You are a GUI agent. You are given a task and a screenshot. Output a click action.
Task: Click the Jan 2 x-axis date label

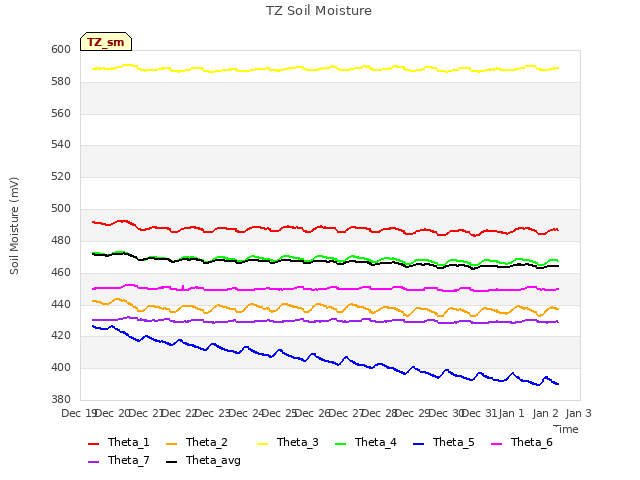pos(545,413)
